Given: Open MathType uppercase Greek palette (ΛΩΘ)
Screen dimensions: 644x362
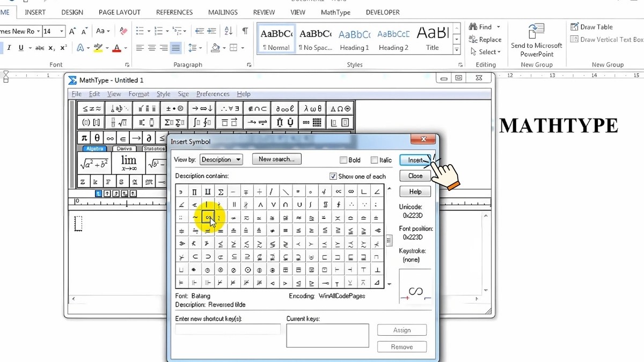Looking at the screenshot, I should 340,108.
